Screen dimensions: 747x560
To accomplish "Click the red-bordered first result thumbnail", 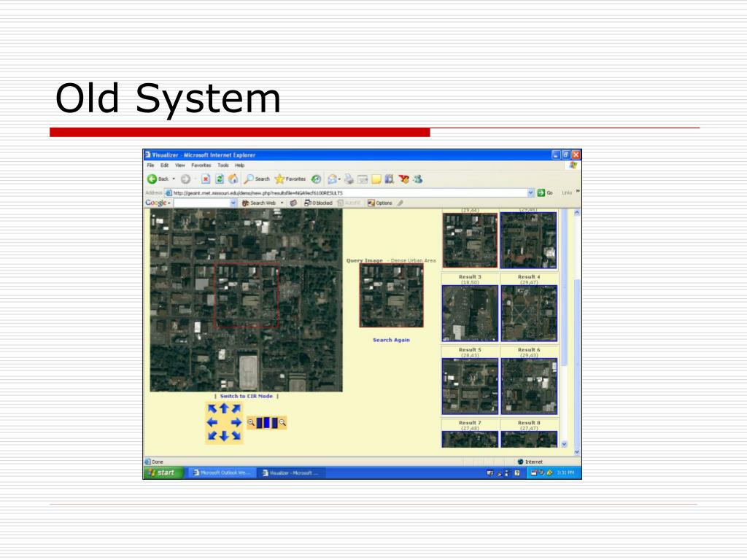I will coord(470,240).
